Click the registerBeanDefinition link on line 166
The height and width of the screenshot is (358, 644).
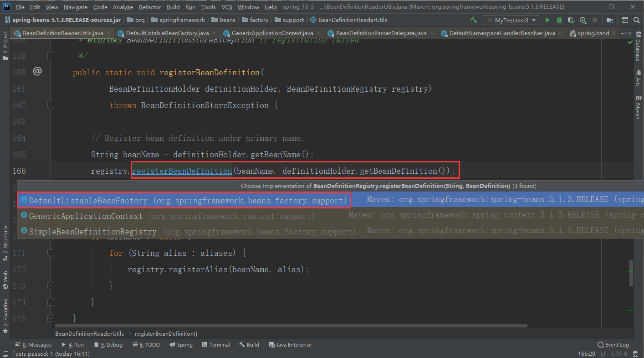pyautogui.click(x=182, y=171)
